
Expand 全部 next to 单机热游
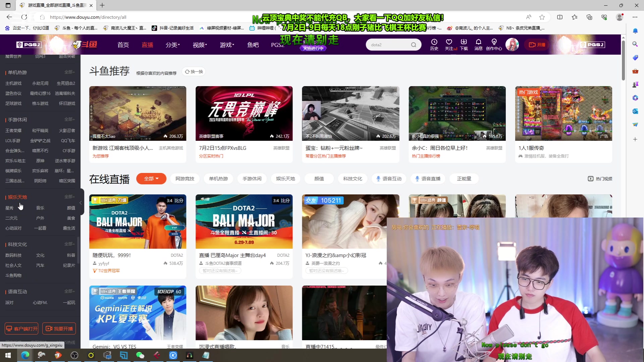70,72
